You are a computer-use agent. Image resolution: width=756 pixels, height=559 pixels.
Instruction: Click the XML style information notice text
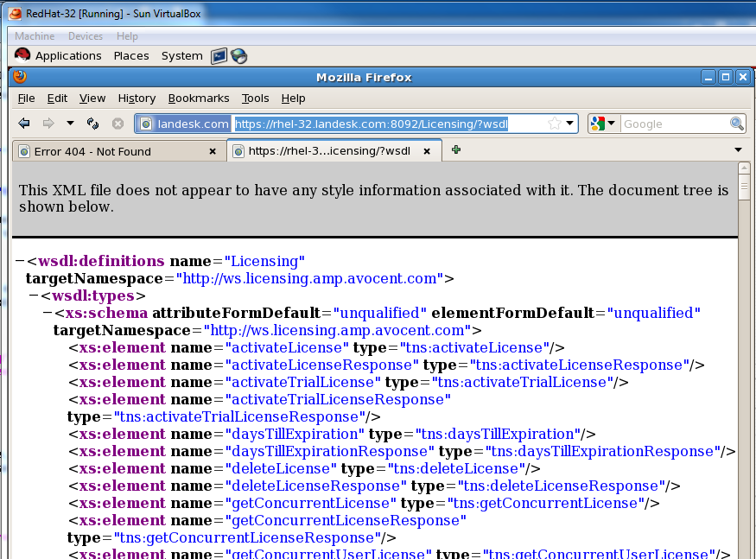pos(373,198)
